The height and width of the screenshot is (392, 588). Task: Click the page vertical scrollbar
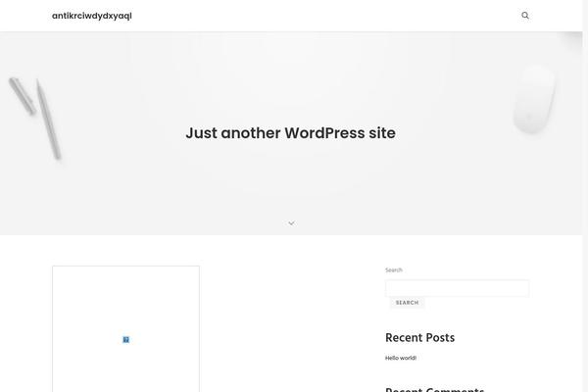pos(585,196)
